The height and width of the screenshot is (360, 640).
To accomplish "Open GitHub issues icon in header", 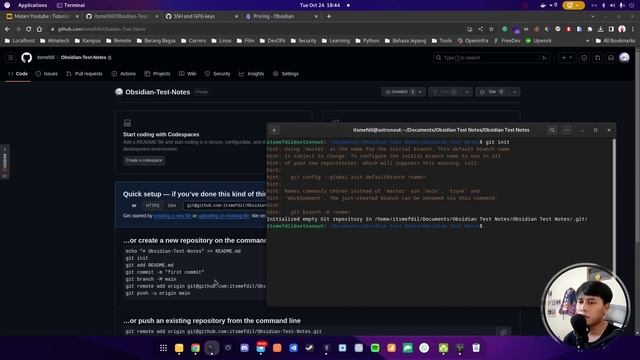I will (584, 58).
